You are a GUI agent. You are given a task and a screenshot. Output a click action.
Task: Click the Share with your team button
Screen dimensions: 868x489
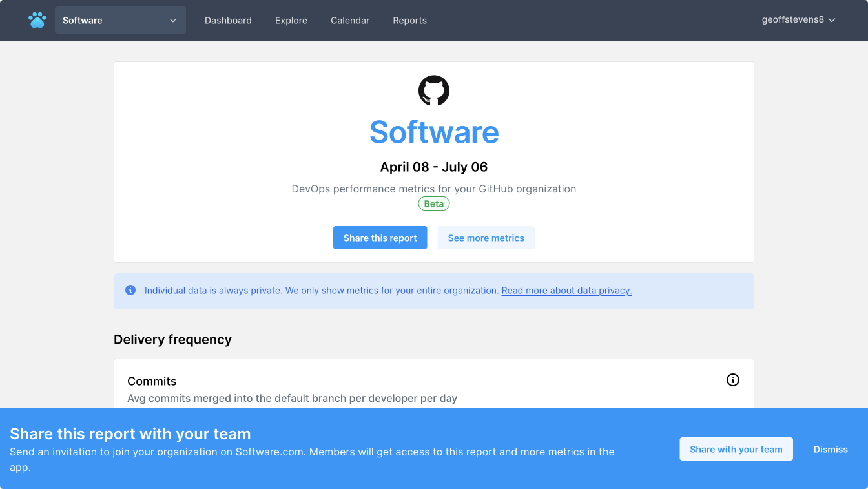[736, 449]
